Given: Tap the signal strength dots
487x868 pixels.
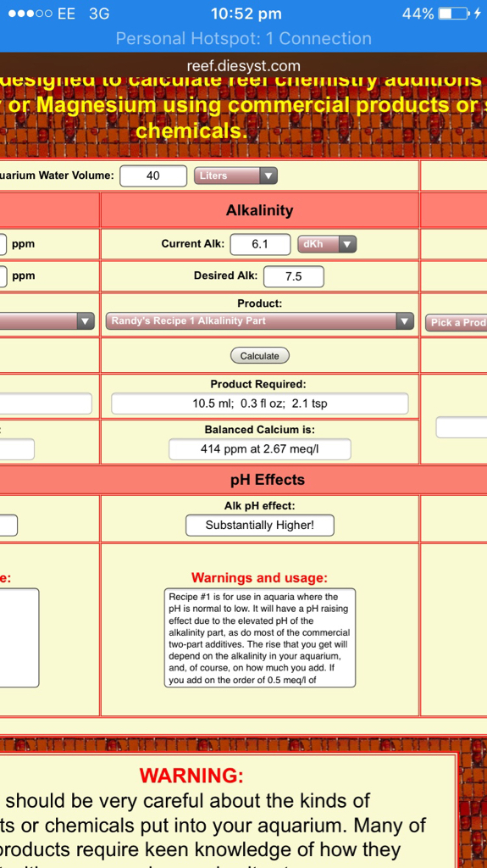Looking at the screenshot, I should tap(30, 14).
